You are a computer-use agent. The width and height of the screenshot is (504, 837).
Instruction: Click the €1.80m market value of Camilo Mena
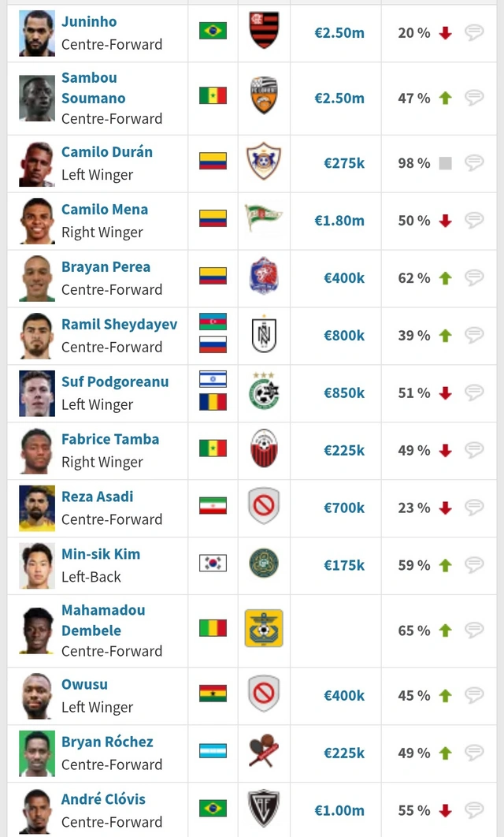339,221
